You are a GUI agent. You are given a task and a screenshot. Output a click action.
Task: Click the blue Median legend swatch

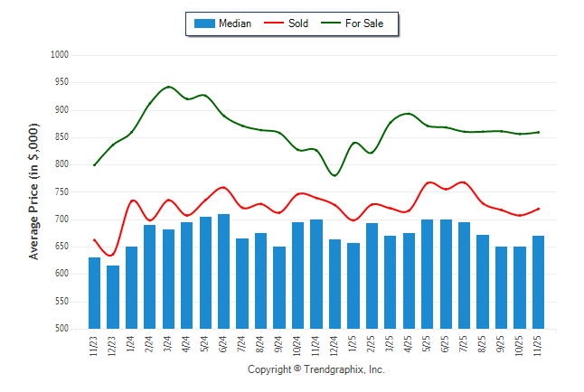(203, 23)
